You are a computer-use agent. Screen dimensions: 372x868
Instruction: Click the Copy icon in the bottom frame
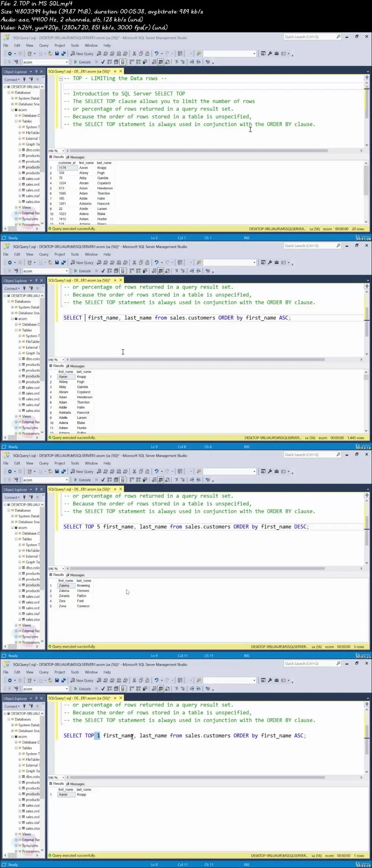click(x=141, y=681)
